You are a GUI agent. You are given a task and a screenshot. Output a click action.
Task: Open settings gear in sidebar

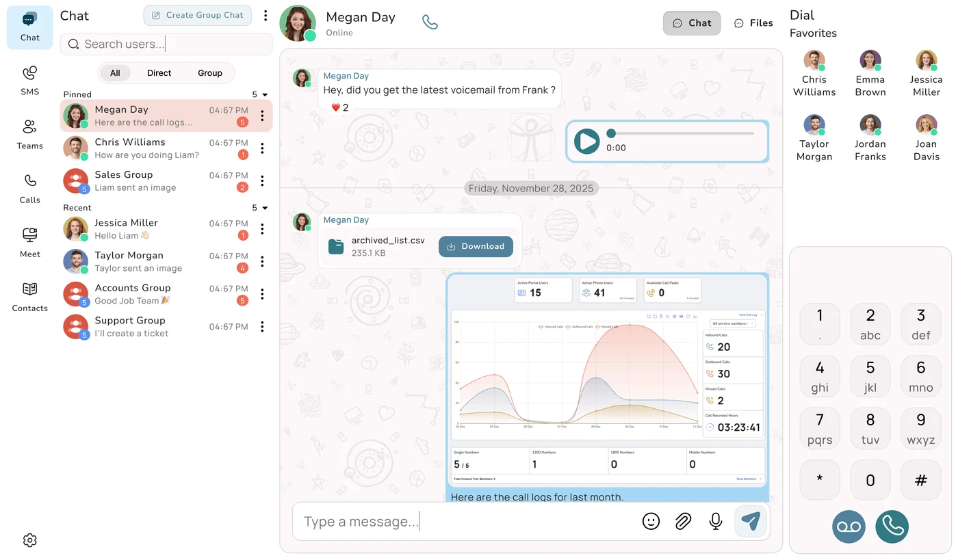tap(29, 540)
